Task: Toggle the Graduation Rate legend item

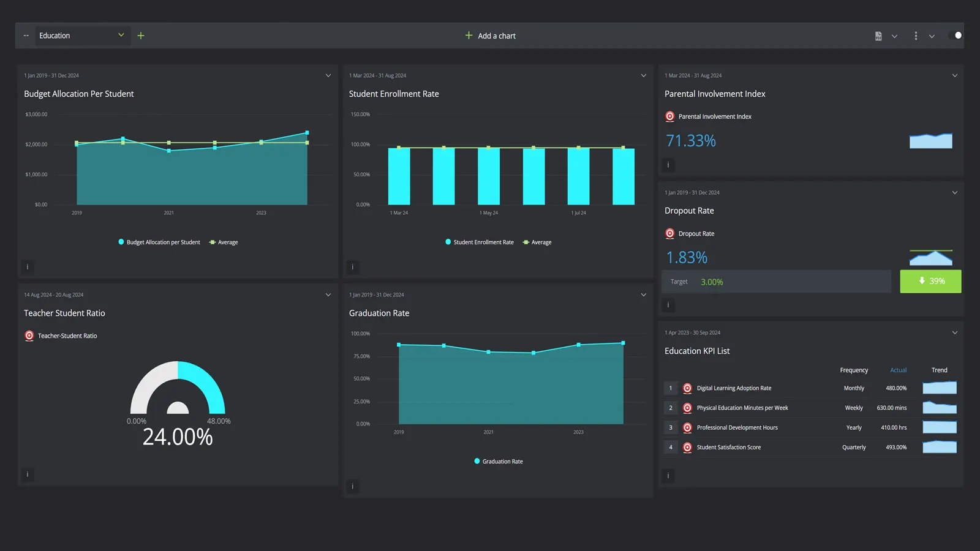Action: point(498,461)
